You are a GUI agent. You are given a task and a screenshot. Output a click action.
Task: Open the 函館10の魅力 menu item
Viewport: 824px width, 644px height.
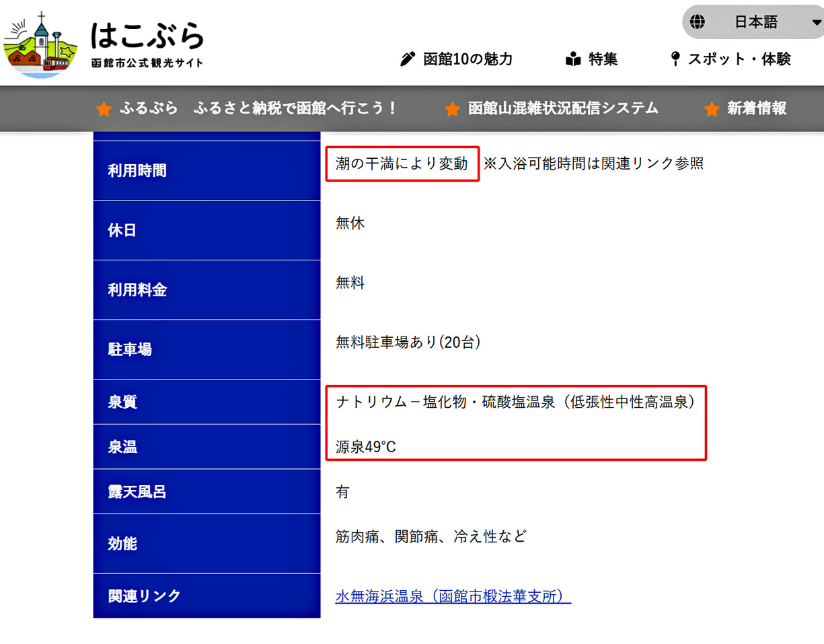tap(467, 59)
